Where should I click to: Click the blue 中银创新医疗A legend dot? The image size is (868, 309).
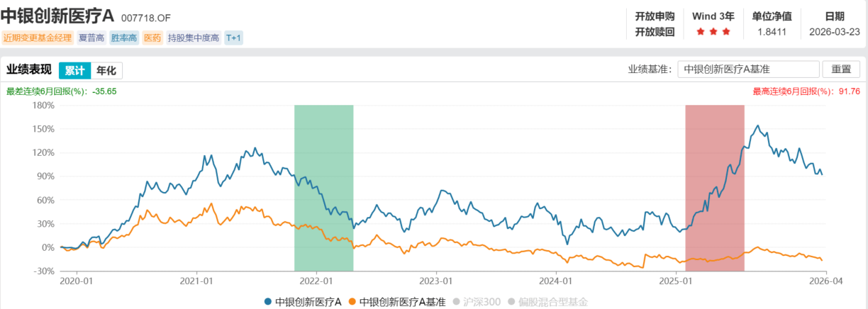pyautogui.click(x=268, y=302)
